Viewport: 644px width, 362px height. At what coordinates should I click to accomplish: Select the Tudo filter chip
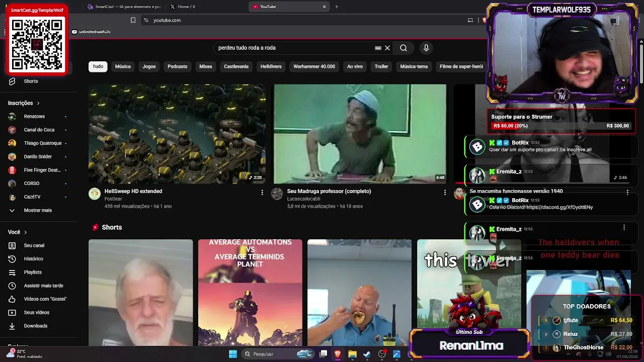[98, 66]
